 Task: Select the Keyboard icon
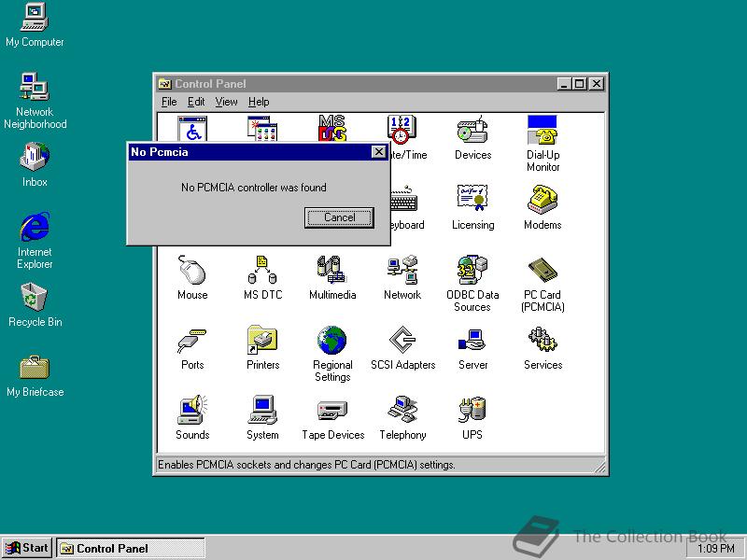[404, 199]
